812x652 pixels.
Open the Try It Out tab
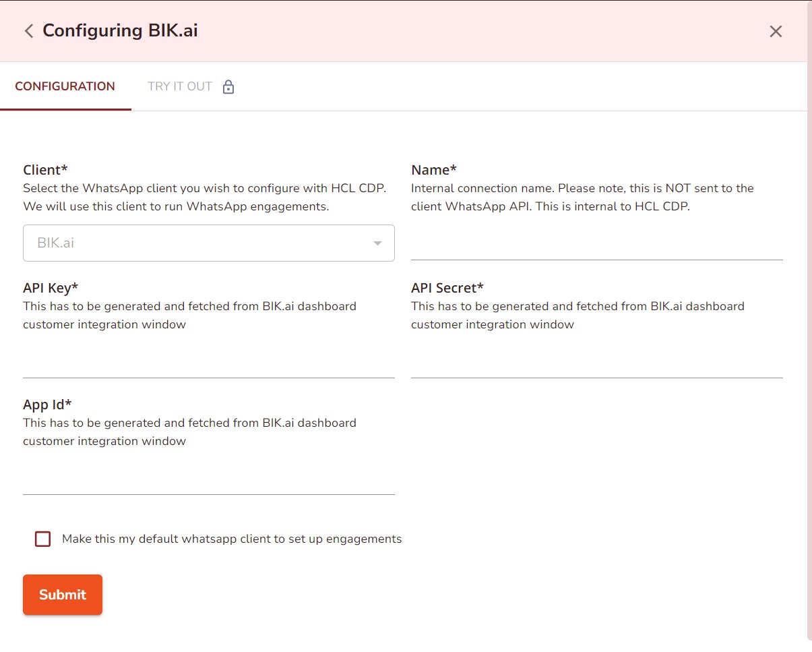pyautogui.click(x=180, y=86)
